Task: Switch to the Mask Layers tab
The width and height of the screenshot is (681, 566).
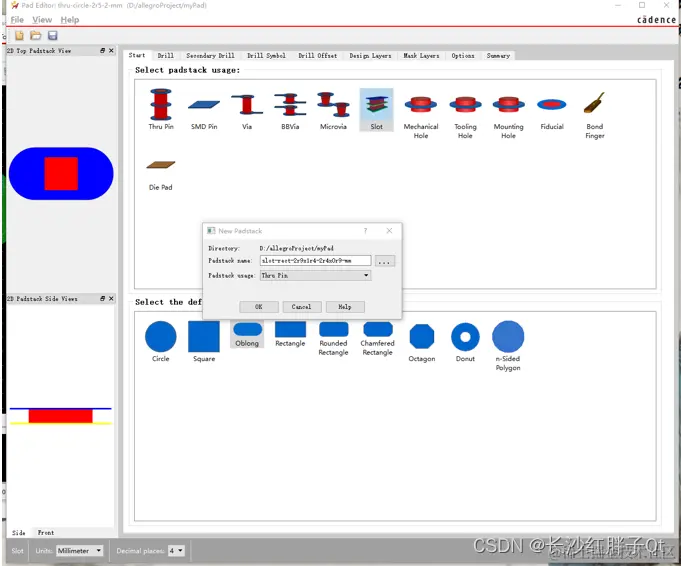Action: pos(421,56)
